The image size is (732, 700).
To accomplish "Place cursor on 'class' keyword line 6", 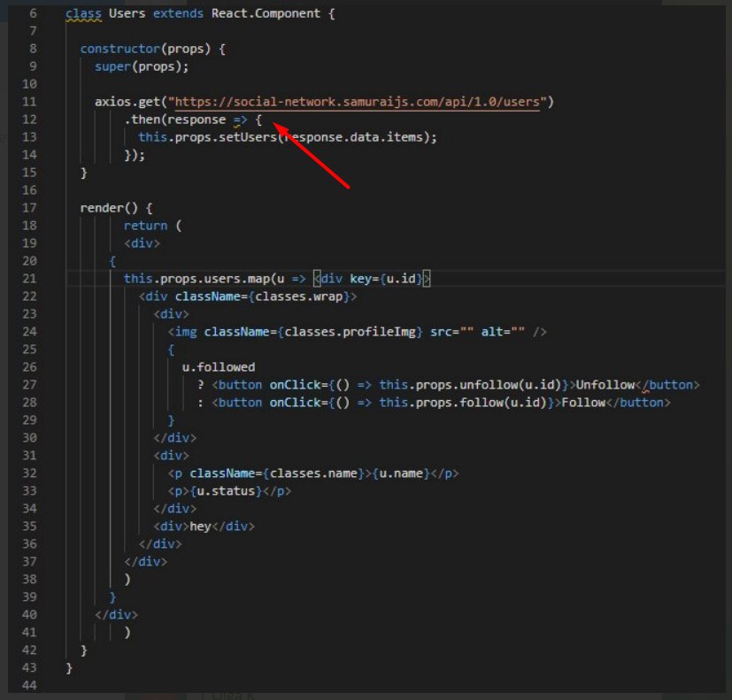I will (83, 13).
